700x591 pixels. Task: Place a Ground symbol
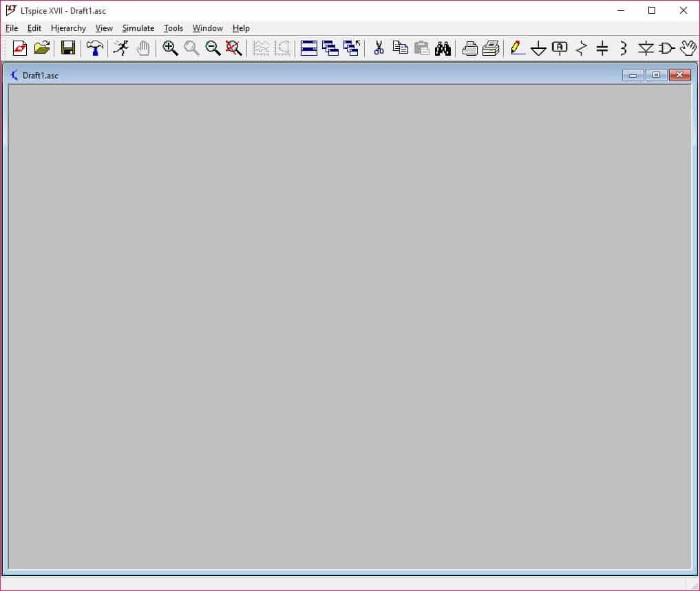(538, 48)
